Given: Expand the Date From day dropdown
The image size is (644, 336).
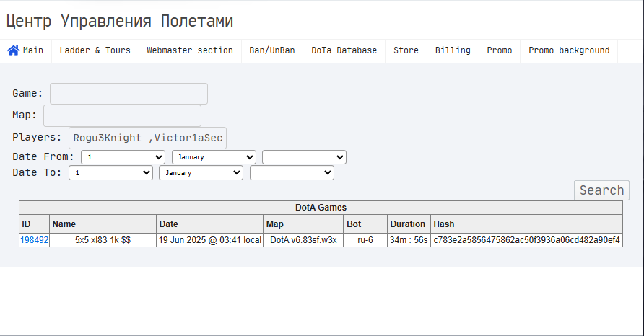Looking at the screenshot, I should [x=123, y=157].
